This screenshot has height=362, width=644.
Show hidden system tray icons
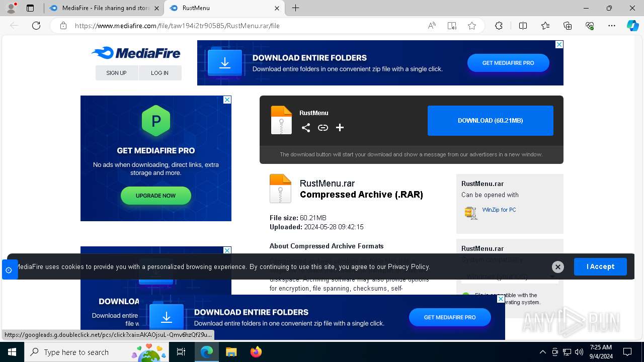point(542,352)
